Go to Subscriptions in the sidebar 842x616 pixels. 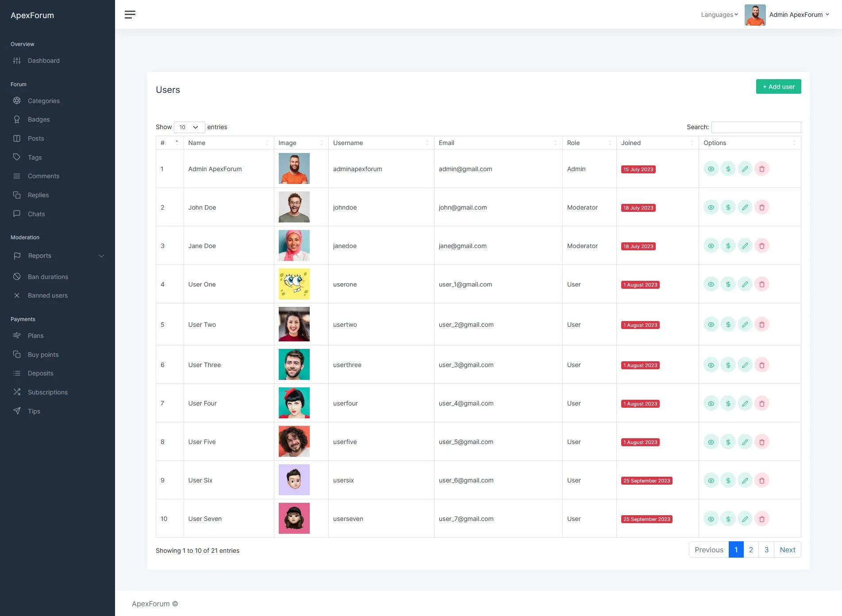point(48,392)
